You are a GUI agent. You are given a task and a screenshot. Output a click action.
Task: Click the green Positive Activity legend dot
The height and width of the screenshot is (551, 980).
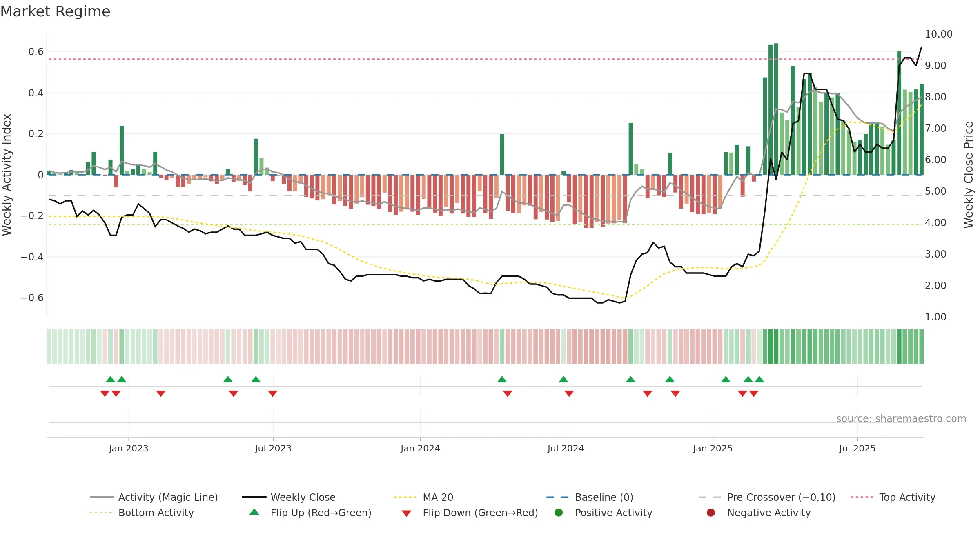[x=559, y=513]
